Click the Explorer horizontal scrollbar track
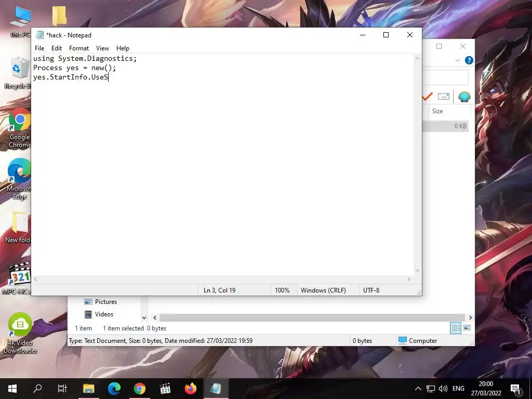Image resolution: width=532 pixels, height=399 pixels. coord(312,318)
